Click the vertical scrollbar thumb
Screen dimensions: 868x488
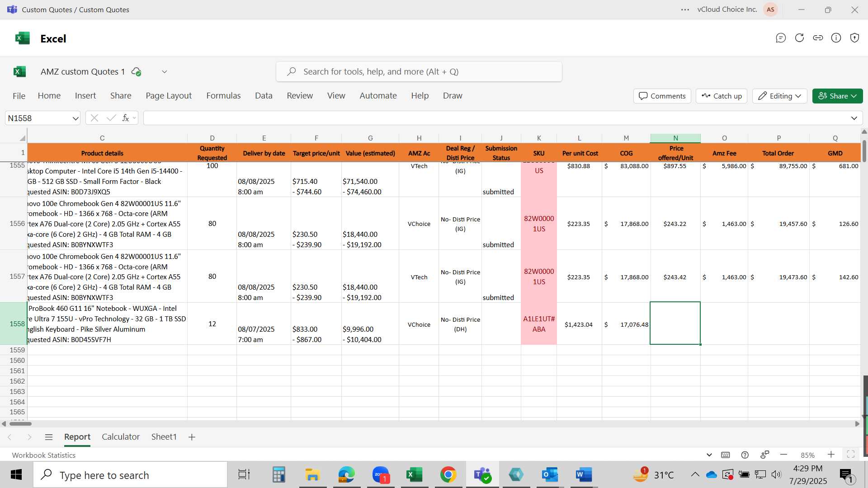pyautogui.click(x=864, y=151)
